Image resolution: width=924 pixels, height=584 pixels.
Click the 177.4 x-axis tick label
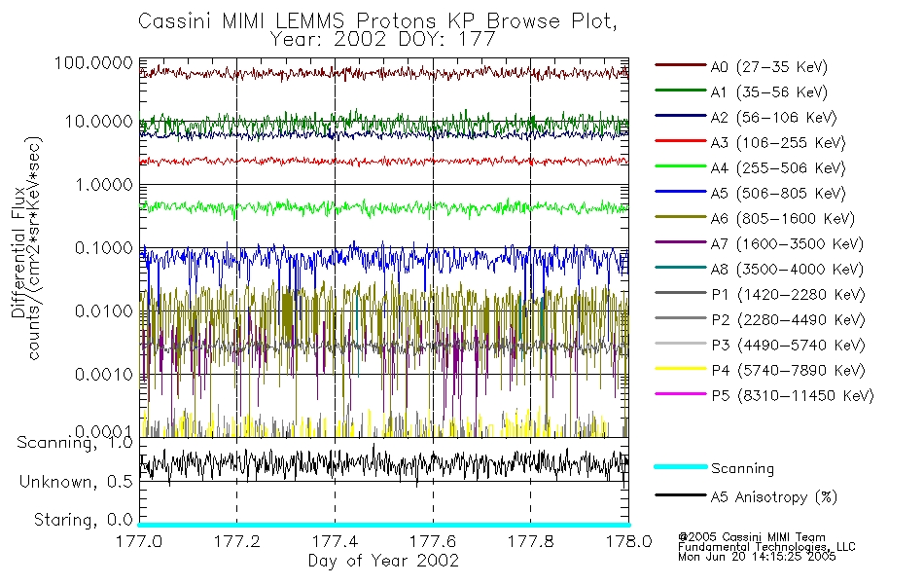[335, 541]
